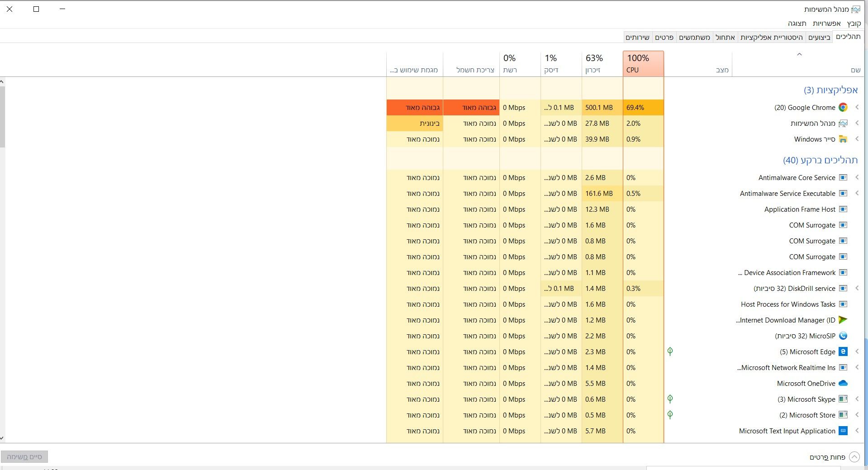Expand the Windows Explorer (סייר) process row

click(x=857, y=139)
